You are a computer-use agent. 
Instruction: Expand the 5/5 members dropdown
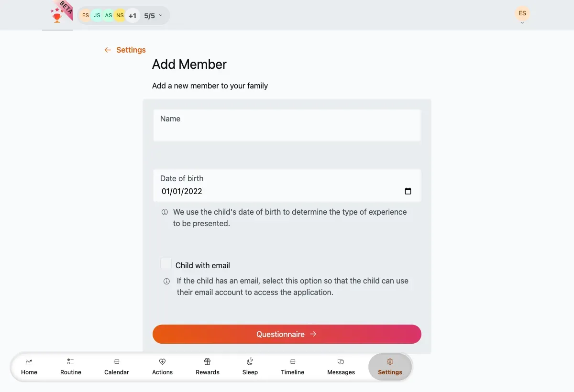tap(154, 16)
